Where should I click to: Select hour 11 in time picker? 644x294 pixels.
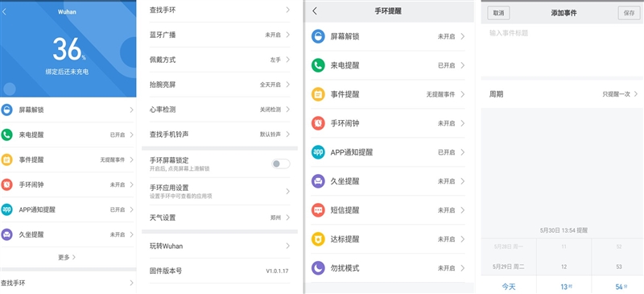(564, 246)
